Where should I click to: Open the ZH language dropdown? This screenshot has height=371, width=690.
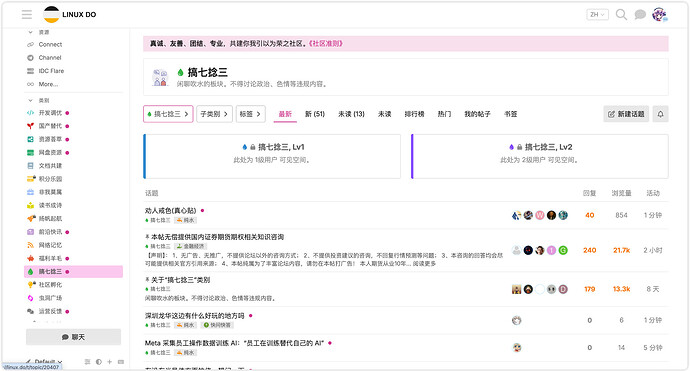[597, 15]
